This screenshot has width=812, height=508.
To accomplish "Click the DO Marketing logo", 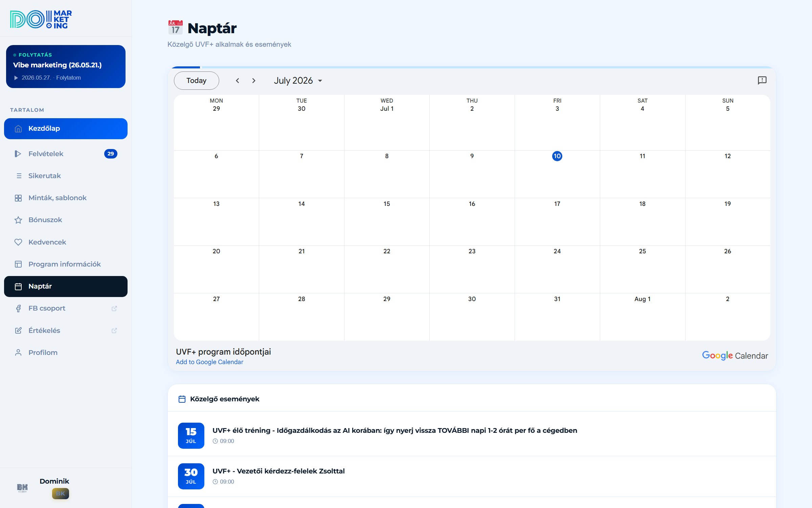I will coord(41,19).
